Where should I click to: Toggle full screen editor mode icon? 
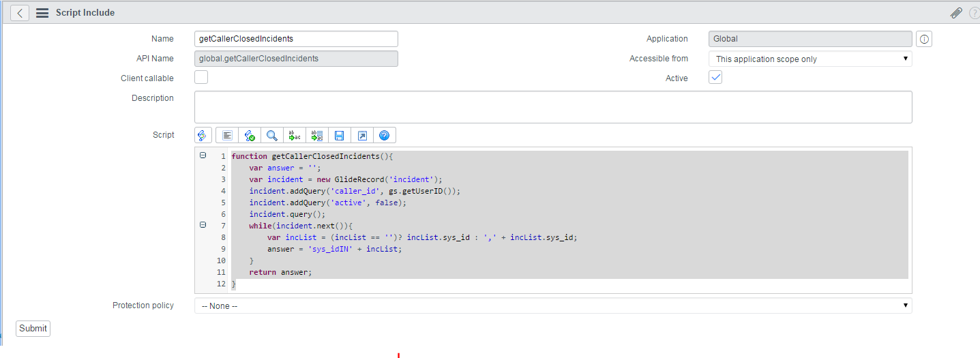click(x=361, y=135)
